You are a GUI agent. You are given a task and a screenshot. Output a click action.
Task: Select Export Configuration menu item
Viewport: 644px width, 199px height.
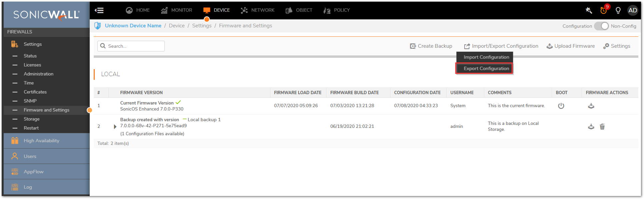[x=486, y=68]
